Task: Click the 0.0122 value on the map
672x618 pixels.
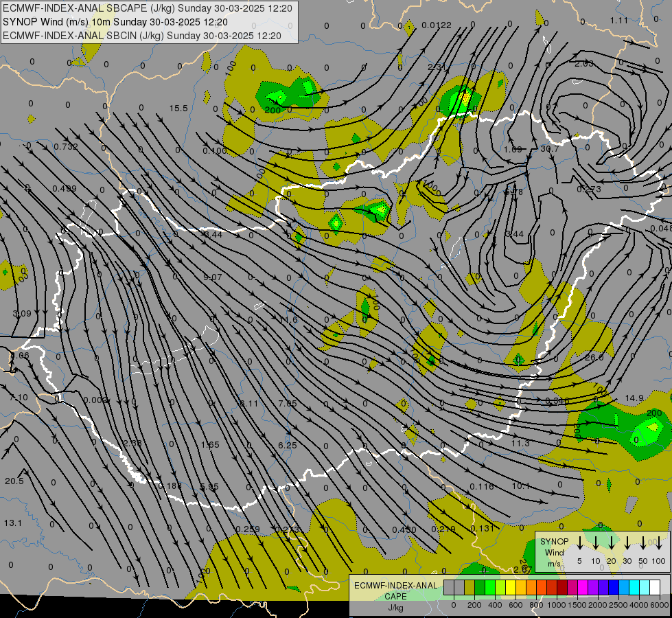Action: [x=437, y=25]
